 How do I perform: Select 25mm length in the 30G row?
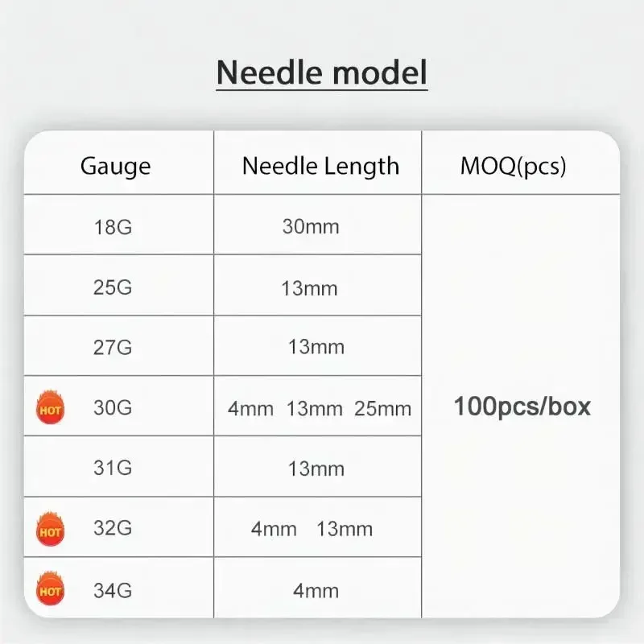(383, 409)
